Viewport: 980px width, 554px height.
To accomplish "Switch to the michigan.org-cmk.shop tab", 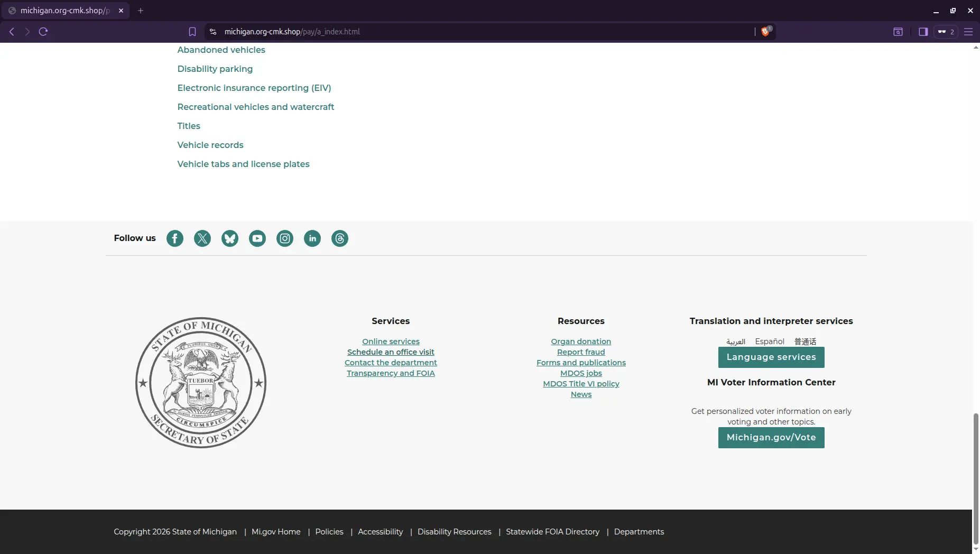I will pos(63,10).
